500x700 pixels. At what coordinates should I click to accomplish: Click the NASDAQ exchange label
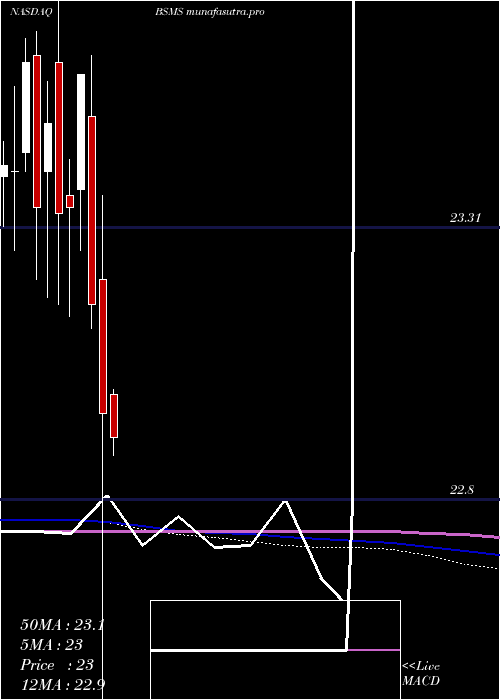coord(31,12)
